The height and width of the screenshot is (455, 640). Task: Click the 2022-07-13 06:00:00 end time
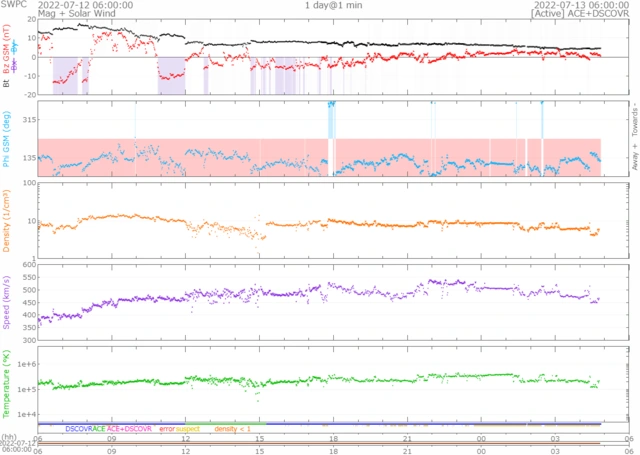582,5
